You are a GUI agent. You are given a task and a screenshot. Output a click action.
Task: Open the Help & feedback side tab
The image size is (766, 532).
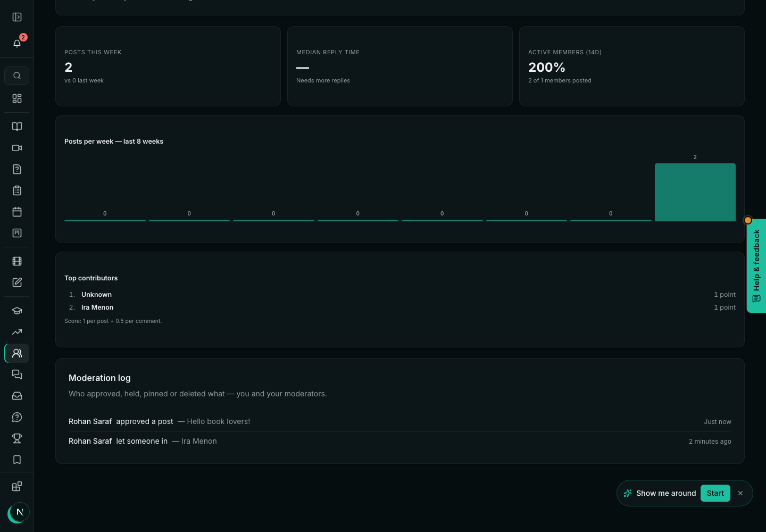[x=756, y=266]
